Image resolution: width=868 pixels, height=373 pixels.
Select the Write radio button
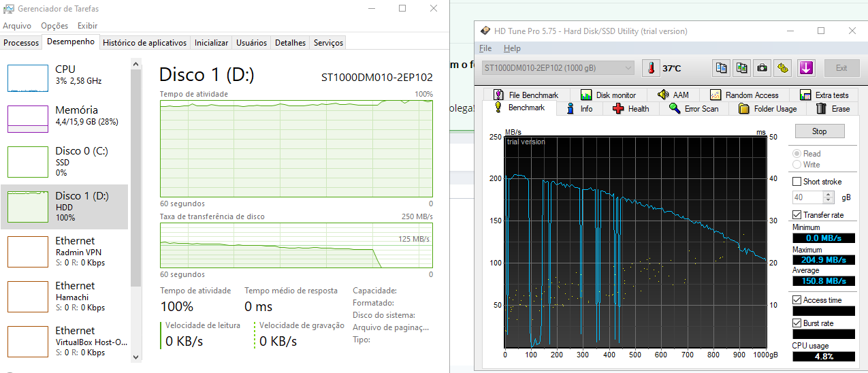pos(797,165)
